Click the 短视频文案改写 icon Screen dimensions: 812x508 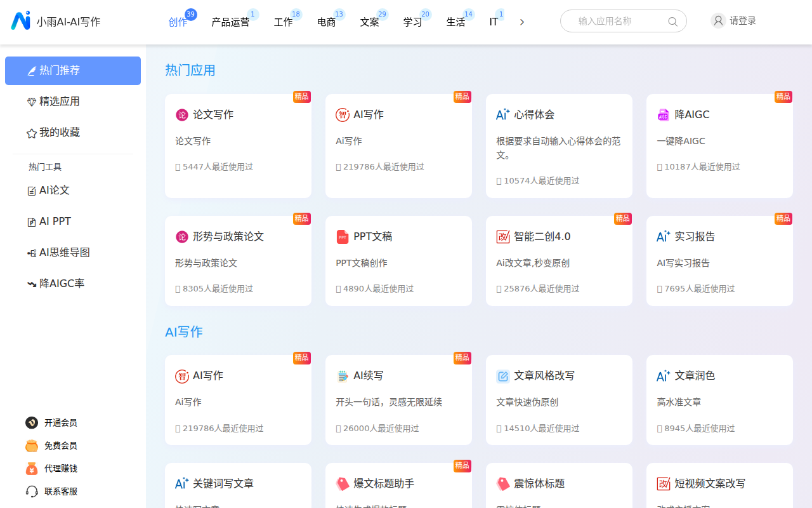(664, 484)
